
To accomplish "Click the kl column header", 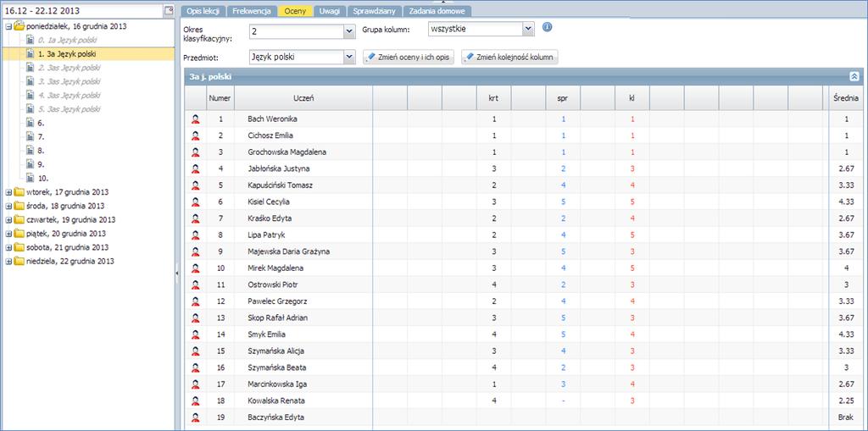I will coord(632,98).
